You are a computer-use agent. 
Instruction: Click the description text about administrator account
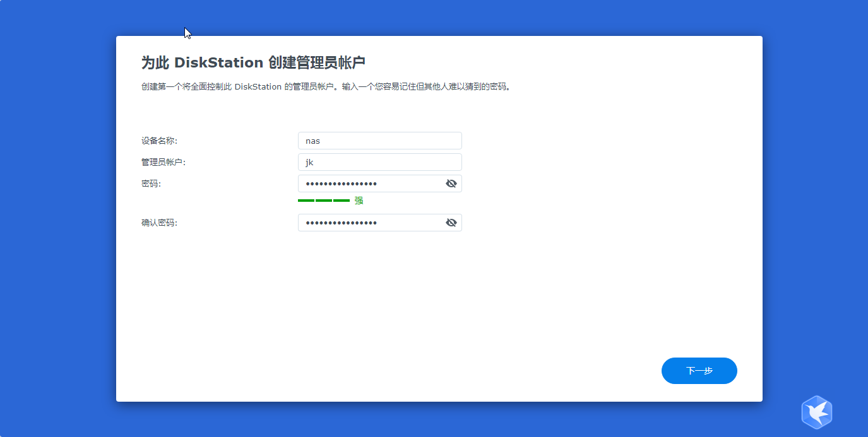pos(326,86)
